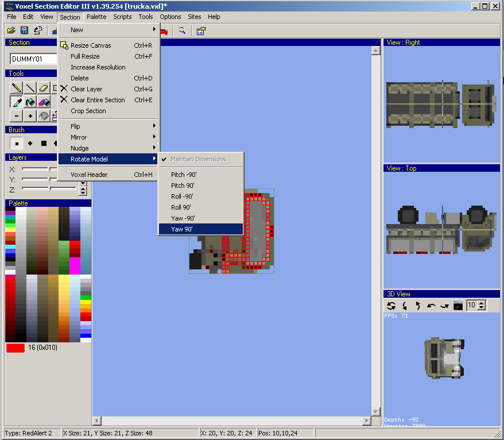Select the Darken minus tool
Screen dimensions: 504x440
pyautogui.click(x=17, y=116)
